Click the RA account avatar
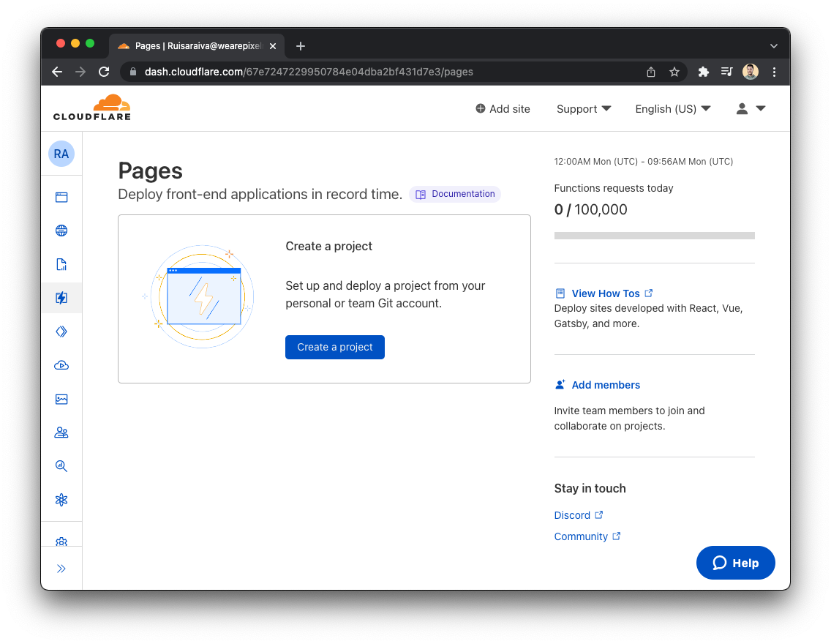Screen dimensions: 831x644 click(x=61, y=154)
